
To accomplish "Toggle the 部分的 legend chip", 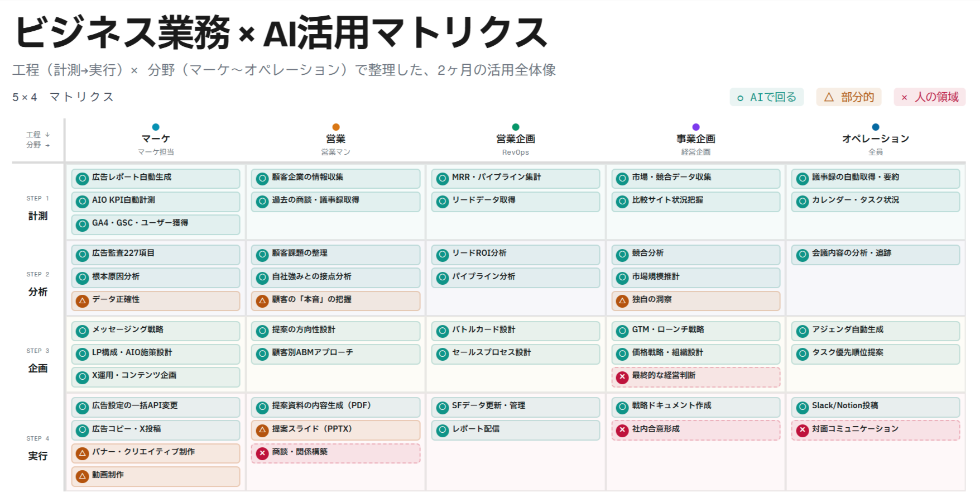I will pyautogui.click(x=849, y=97).
